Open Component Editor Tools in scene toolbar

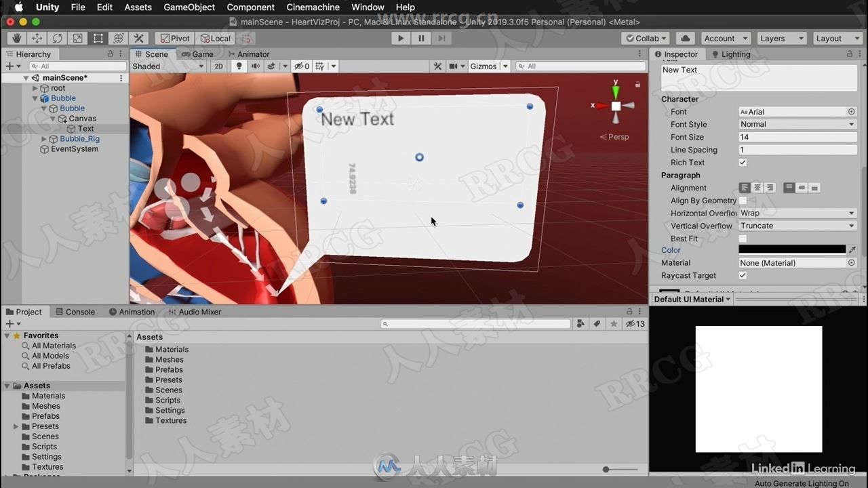(x=437, y=66)
